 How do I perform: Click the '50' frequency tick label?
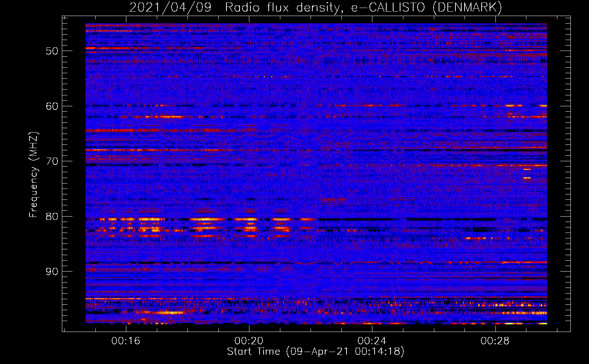coord(52,51)
